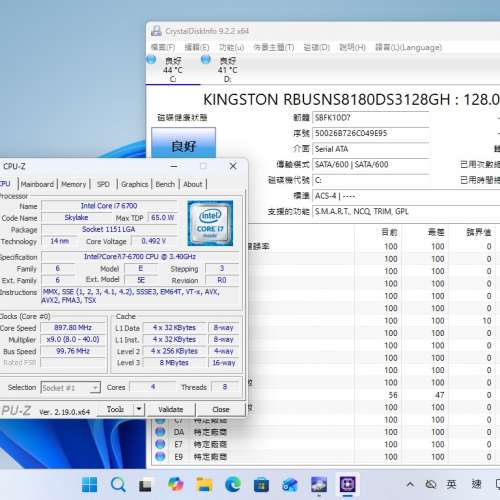Click the CPU-Z Close button
This screenshot has height=500, width=500.
click(x=221, y=409)
